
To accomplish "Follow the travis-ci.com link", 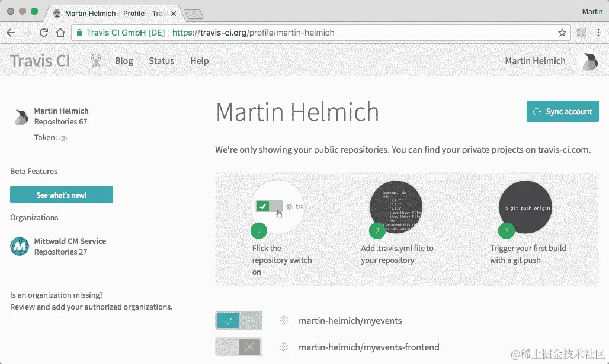I will click(x=563, y=150).
